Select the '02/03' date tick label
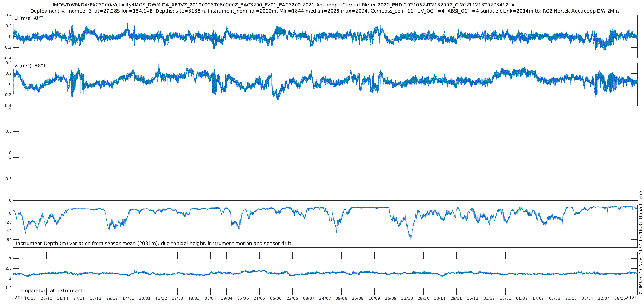The image size is (644, 304). (177, 298)
